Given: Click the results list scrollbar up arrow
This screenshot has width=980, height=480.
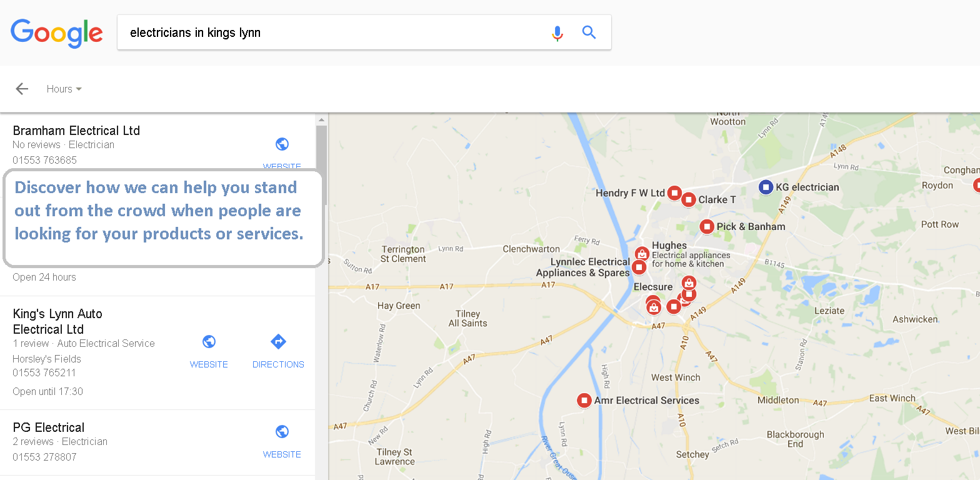Looking at the screenshot, I should coord(321,120).
